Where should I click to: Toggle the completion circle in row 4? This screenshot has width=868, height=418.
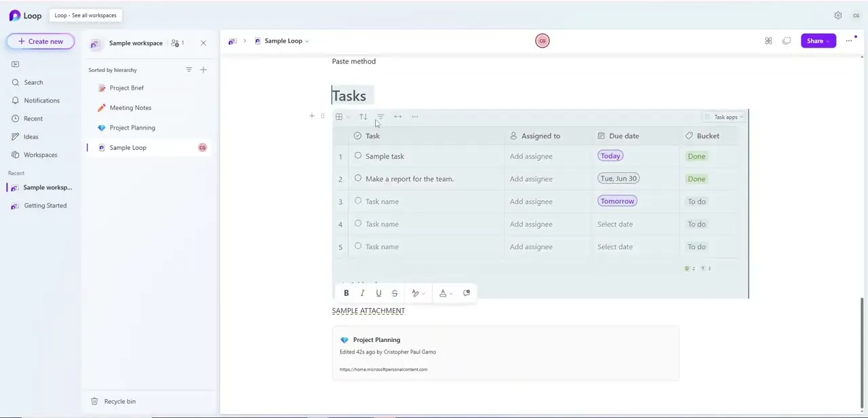click(358, 223)
